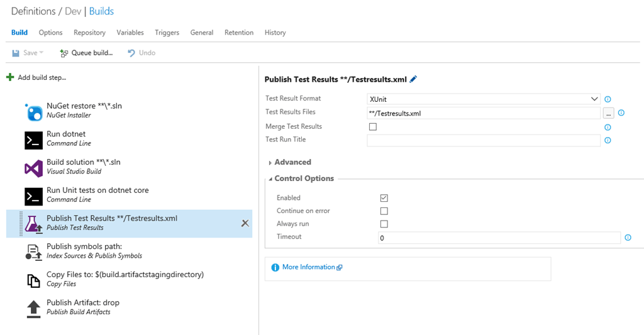Open the Retention tab
The image size is (644, 335).
pos(238,33)
